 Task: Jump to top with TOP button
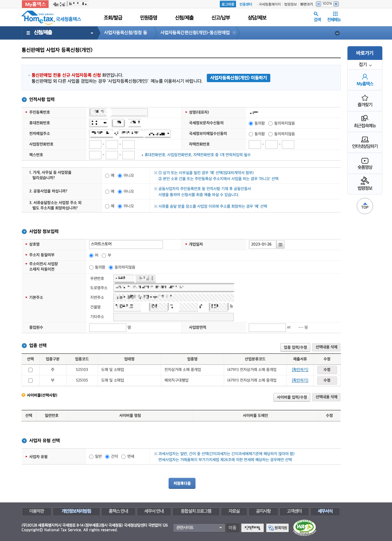click(365, 206)
